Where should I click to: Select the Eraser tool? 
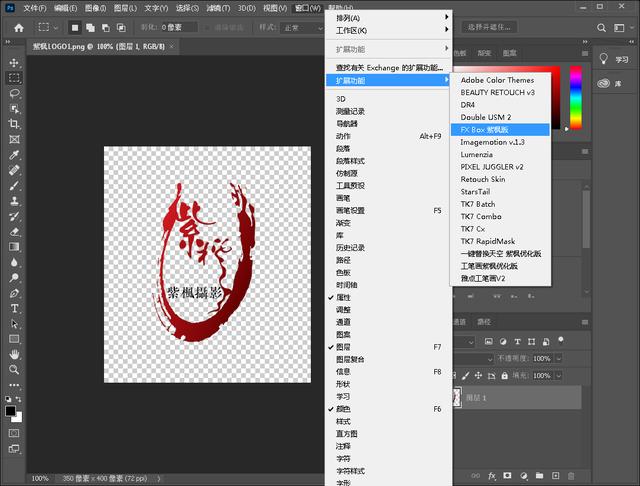pos(14,232)
